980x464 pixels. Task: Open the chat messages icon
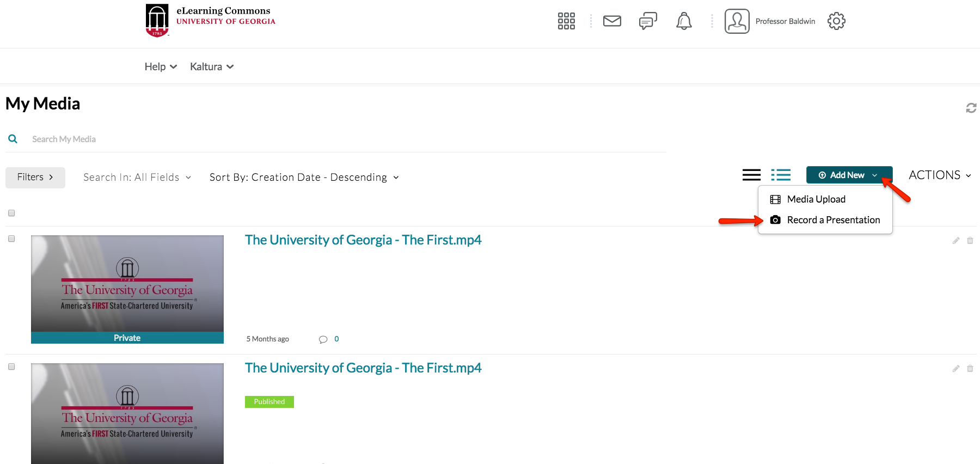click(x=648, y=21)
